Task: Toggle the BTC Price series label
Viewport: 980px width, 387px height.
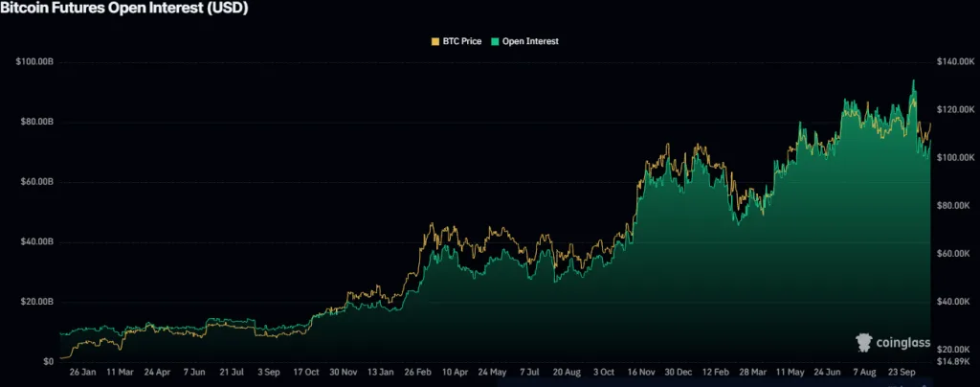Action: 461,41
